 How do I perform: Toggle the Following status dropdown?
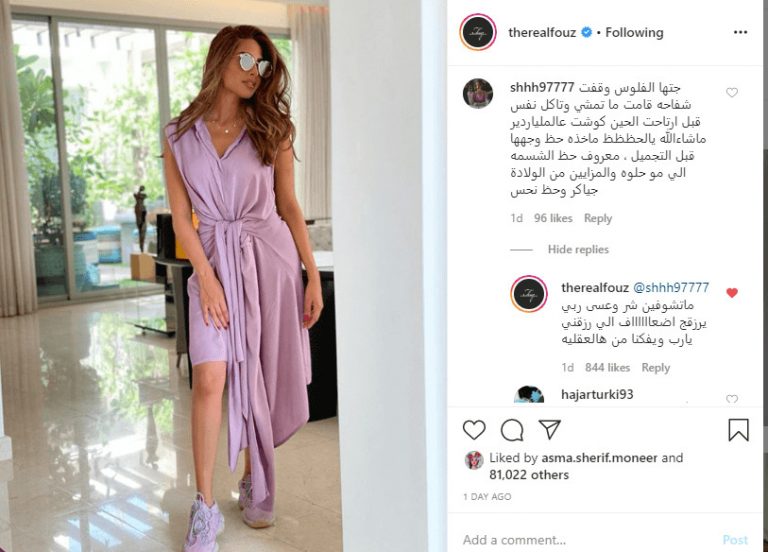pyautogui.click(x=634, y=32)
